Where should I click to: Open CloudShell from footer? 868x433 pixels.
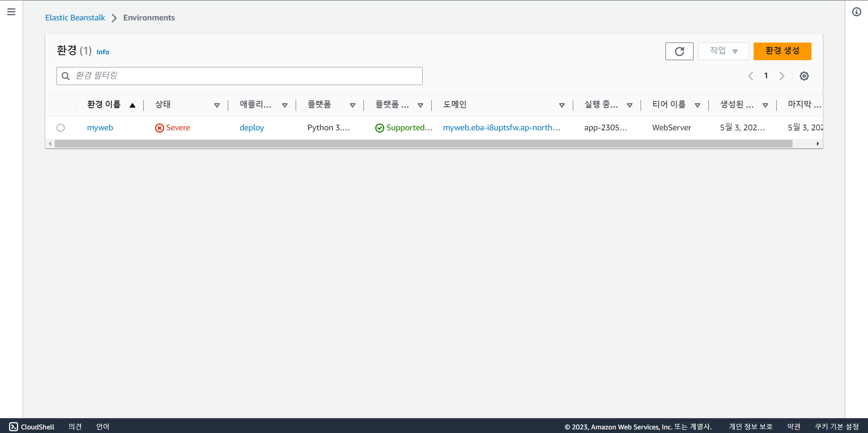[32, 427]
